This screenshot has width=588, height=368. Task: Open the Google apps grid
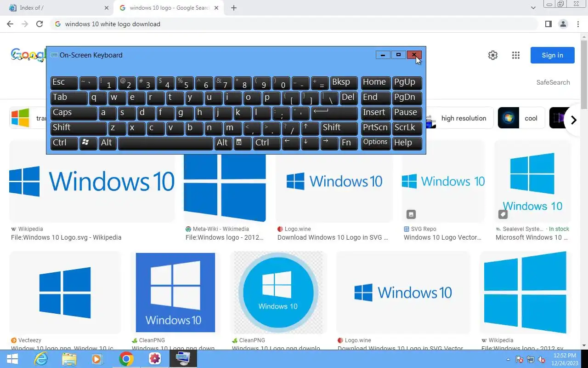tap(516, 55)
